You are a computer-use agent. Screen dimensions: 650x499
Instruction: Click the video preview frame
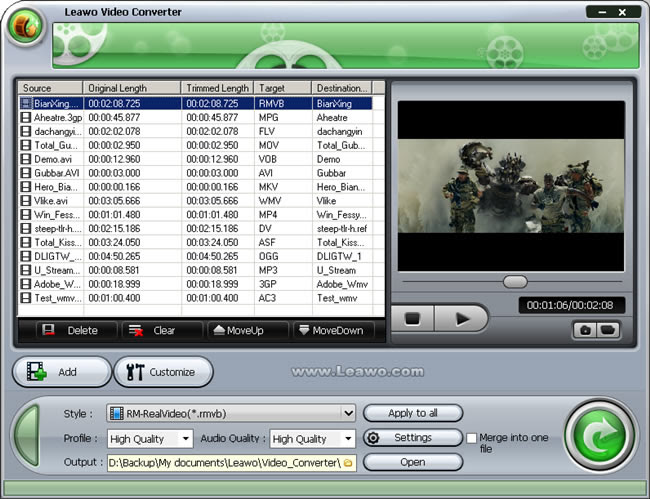[511, 186]
